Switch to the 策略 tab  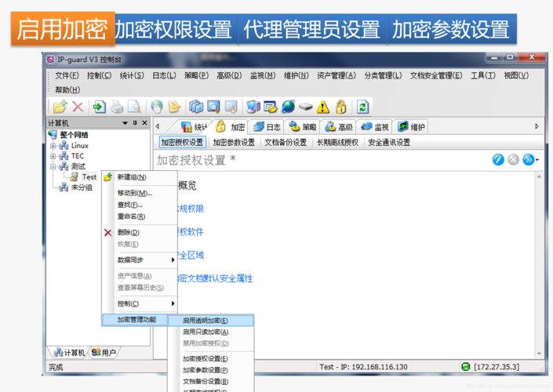coord(302,127)
